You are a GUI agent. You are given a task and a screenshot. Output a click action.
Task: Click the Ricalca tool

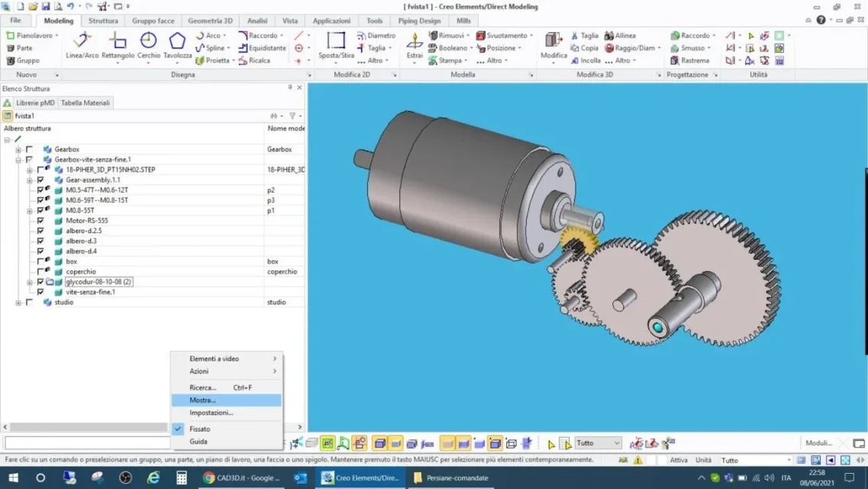255,60
